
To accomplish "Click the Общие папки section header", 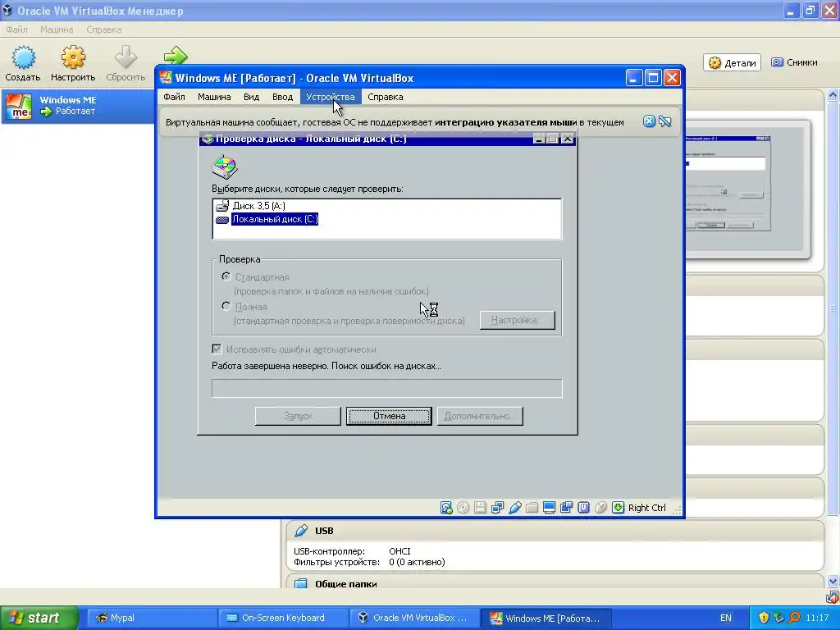I will click(x=555, y=583).
